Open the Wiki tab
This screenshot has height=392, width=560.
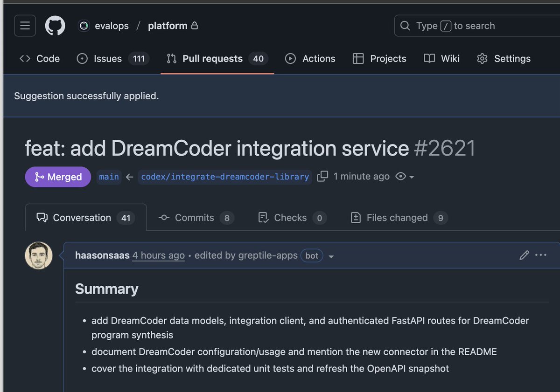(x=442, y=59)
